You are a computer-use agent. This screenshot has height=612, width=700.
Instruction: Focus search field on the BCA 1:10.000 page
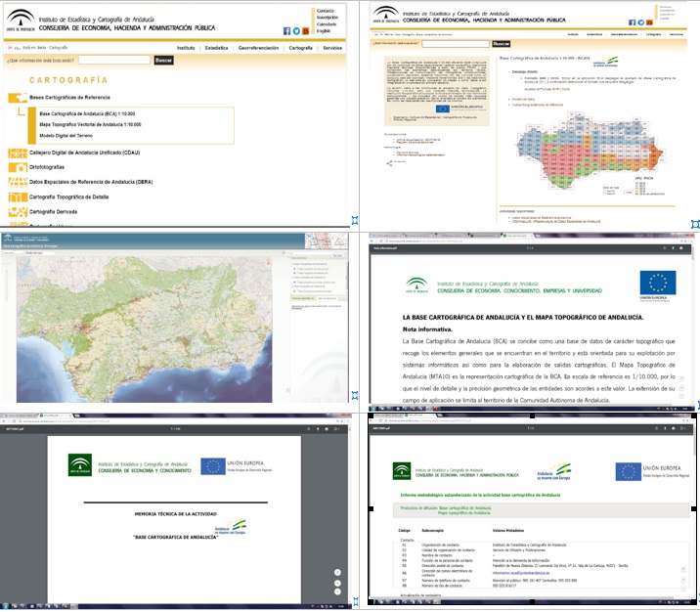pyautogui.click(x=456, y=44)
